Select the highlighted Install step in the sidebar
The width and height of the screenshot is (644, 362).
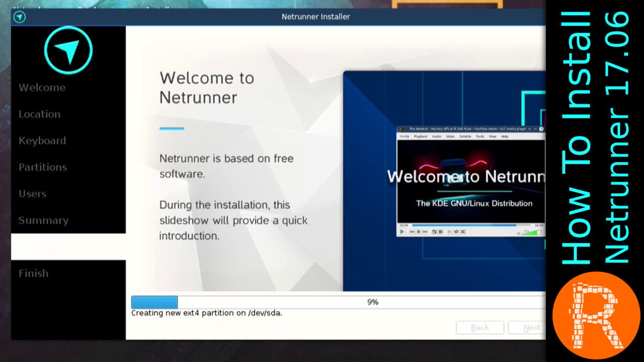click(68, 246)
